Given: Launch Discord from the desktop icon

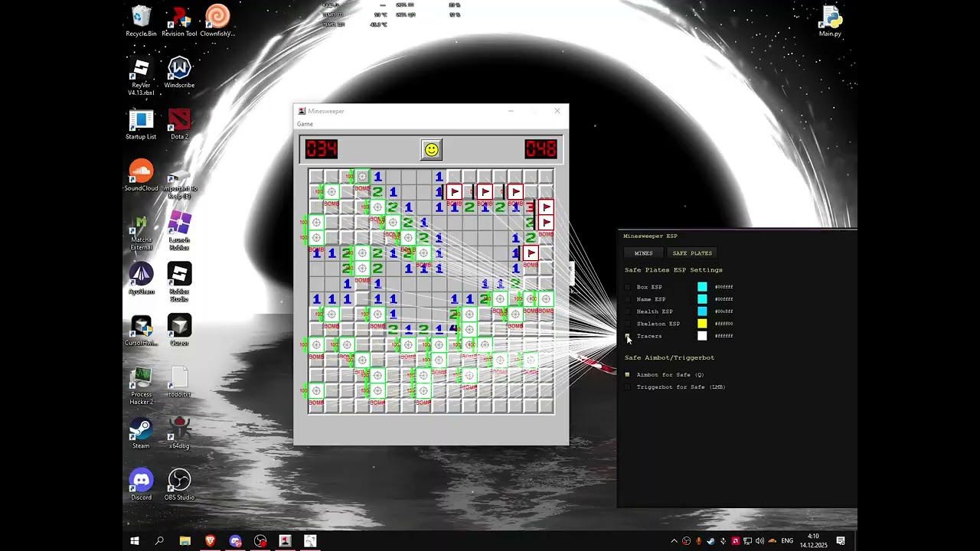Looking at the screenshot, I should 141,484.
